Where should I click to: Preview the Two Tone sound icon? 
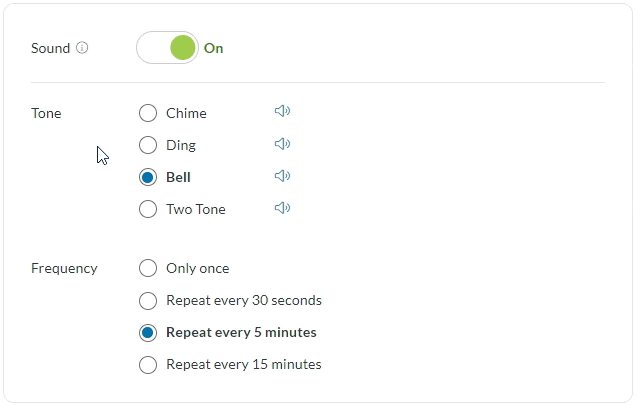(x=282, y=208)
